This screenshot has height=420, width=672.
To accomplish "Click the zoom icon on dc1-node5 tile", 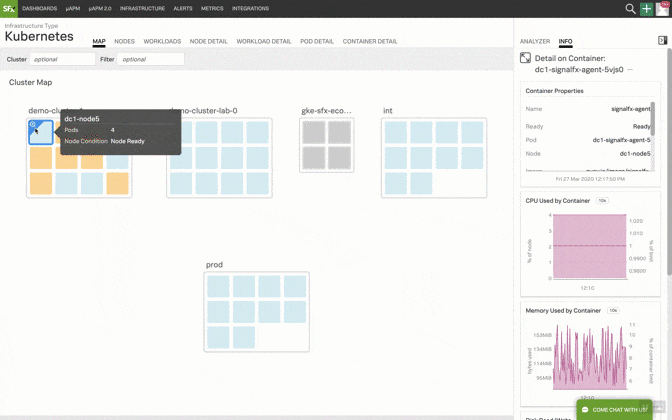I will coord(33,126).
